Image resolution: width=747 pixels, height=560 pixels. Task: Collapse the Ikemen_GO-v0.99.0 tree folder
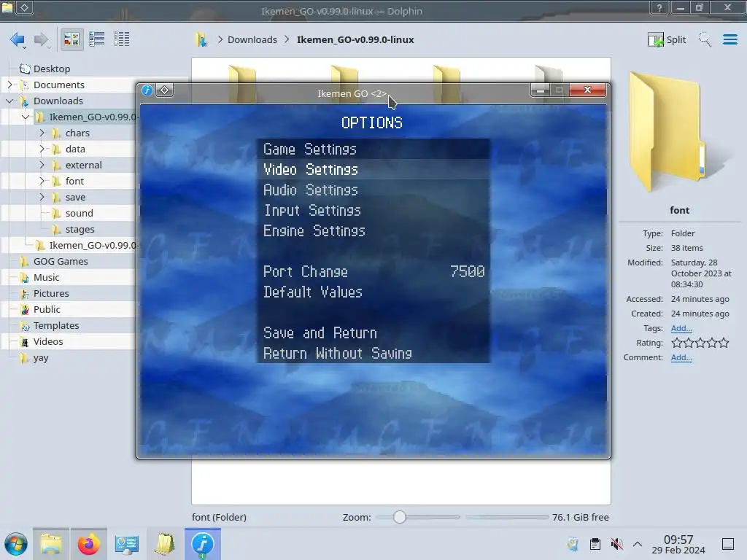point(26,117)
